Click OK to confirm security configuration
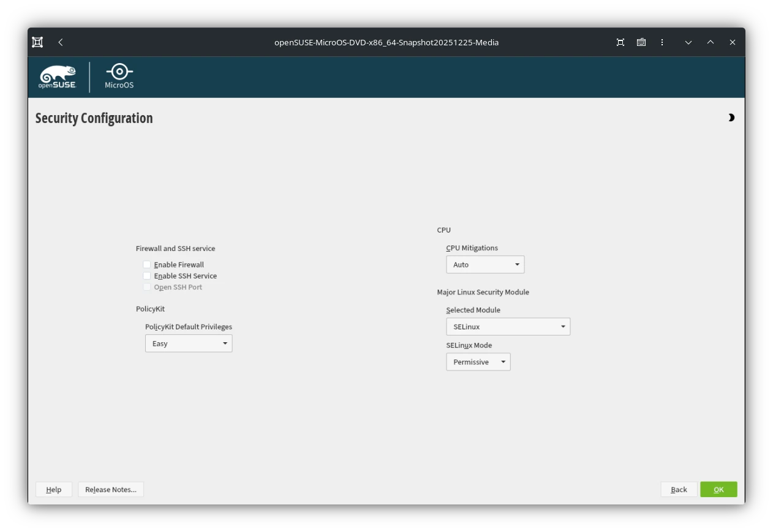Screen dimensions: 773x532 718,489
